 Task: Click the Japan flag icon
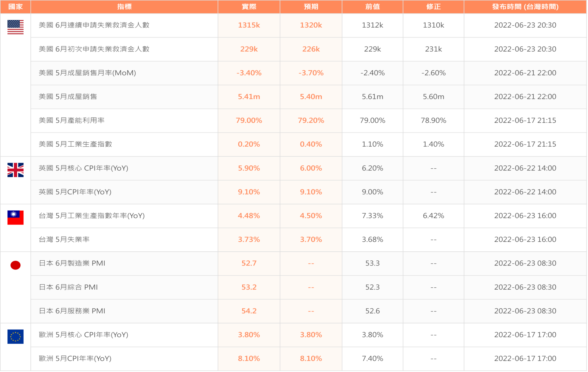(x=16, y=265)
